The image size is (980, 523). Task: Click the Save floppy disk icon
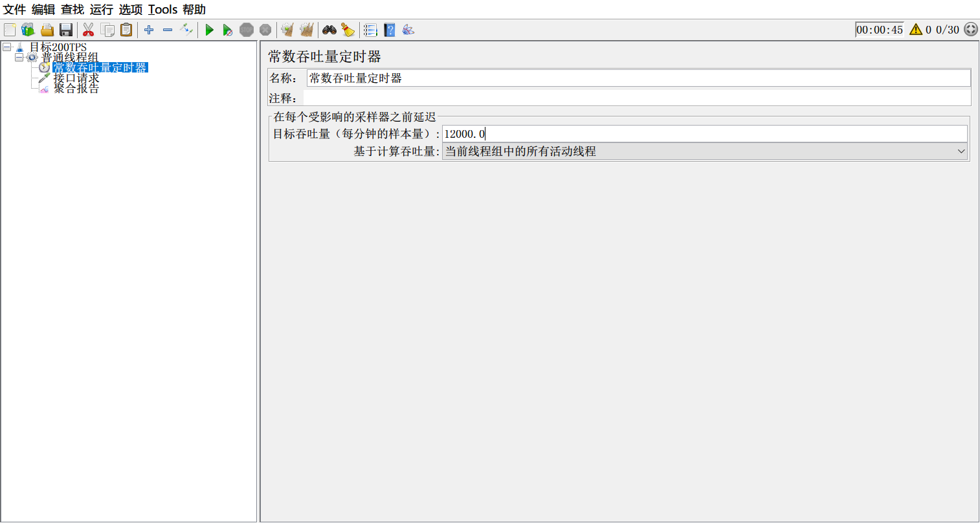coord(66,30)
